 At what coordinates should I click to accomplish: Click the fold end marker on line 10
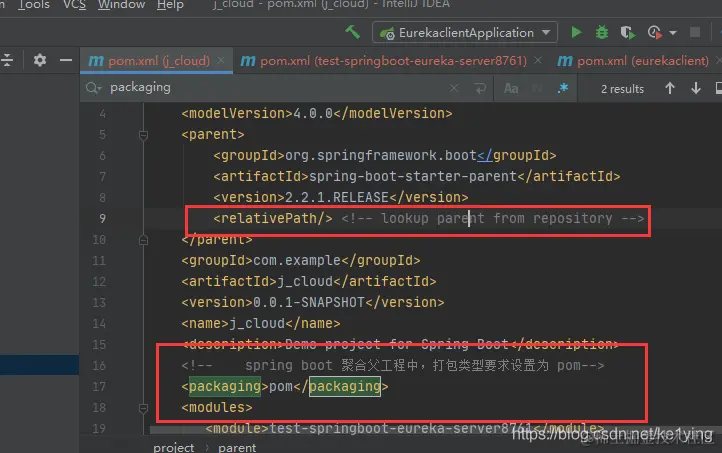(143, 240)
